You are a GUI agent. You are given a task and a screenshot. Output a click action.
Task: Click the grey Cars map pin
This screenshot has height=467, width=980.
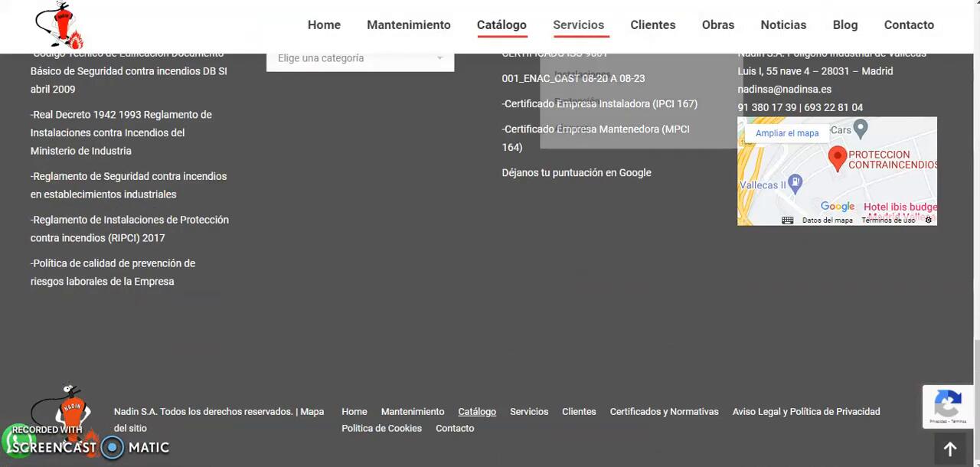[861, 128]
